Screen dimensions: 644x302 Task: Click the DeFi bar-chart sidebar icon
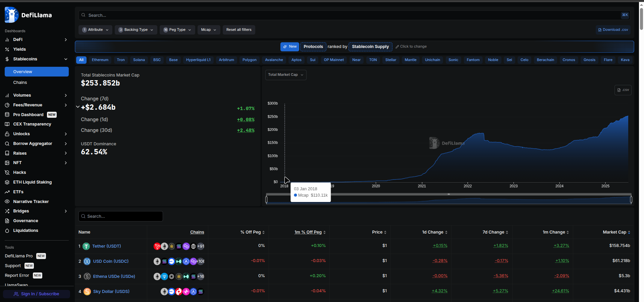[7, 40]
